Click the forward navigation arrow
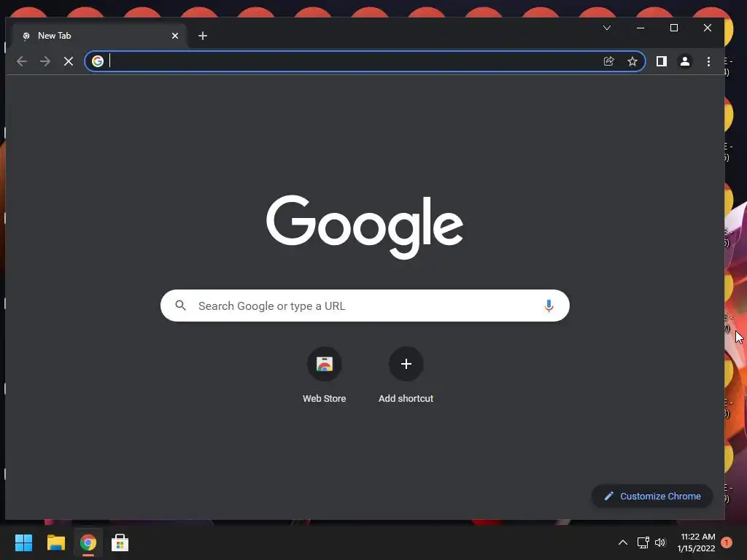The width and height of the screenshot is (747, 560). click(45, 61)
